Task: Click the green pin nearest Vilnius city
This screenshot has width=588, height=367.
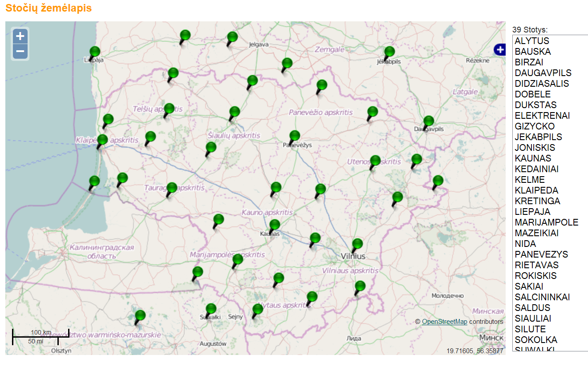Action: 357,246
